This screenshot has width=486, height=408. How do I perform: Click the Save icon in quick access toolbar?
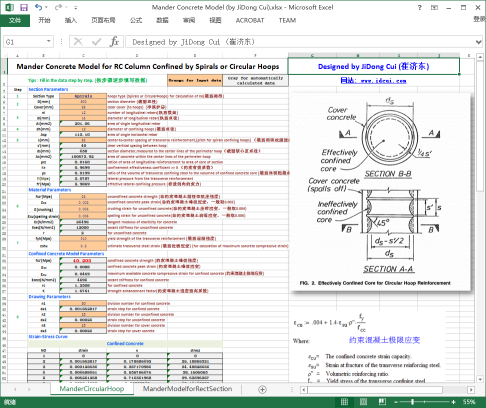coord(24,7)
